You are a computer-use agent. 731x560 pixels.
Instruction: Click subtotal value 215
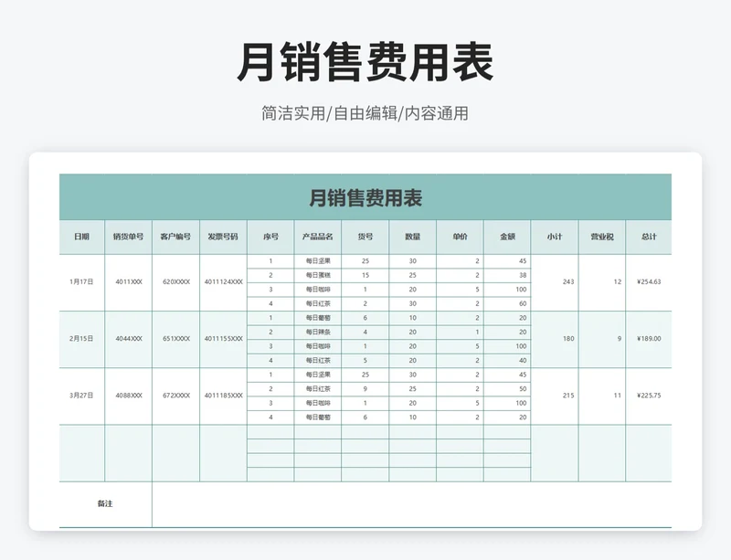pos(555,396)
